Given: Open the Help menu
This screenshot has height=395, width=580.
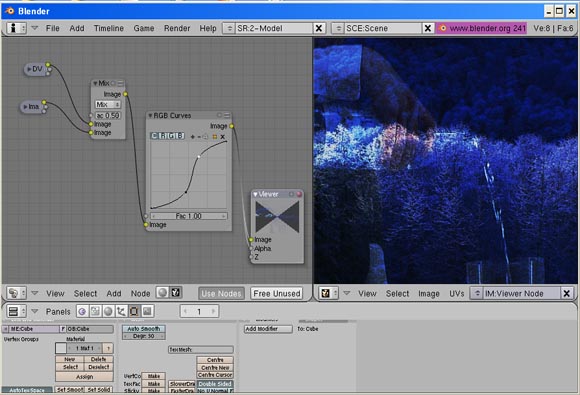Looking at the screenshot, I should (208, 28).
